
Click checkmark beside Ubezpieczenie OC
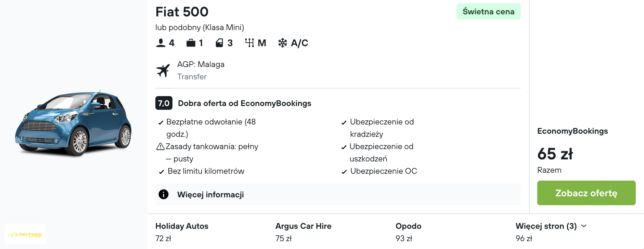click(x=344, y=172)
